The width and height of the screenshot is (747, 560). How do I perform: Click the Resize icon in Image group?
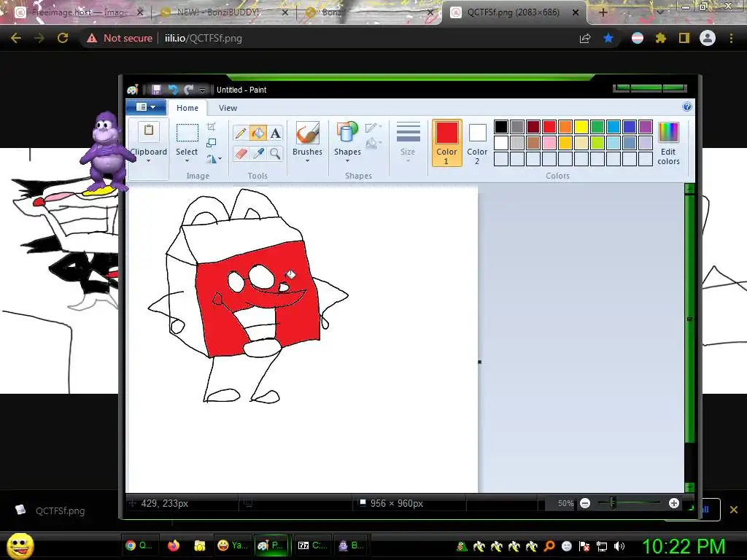pyautogui.click(x=212, y=143)
